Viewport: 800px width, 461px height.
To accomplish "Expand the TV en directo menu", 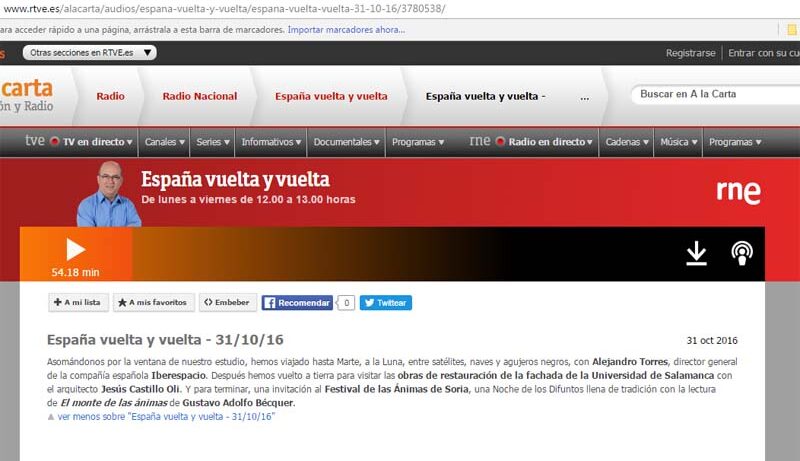I will pos(97,142).
